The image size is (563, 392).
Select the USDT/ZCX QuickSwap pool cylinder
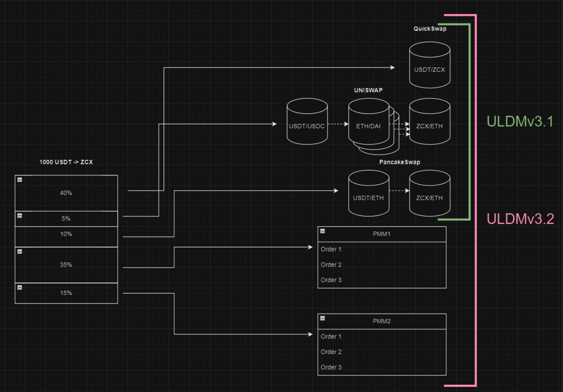(429, 69)
